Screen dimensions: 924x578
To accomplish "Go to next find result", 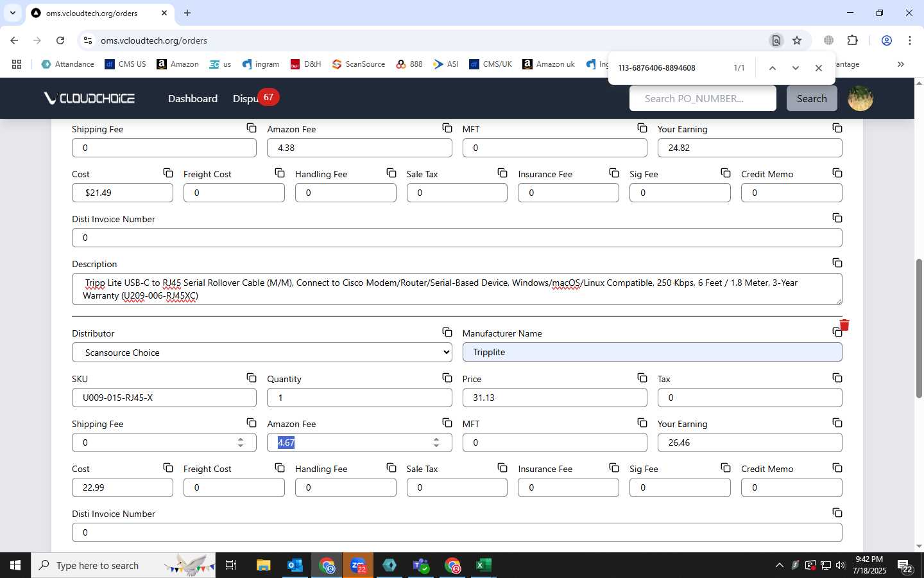I will 796,68.
